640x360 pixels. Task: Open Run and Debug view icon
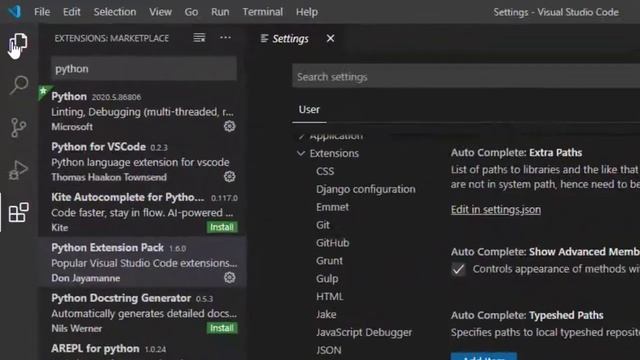coord(18,170)
